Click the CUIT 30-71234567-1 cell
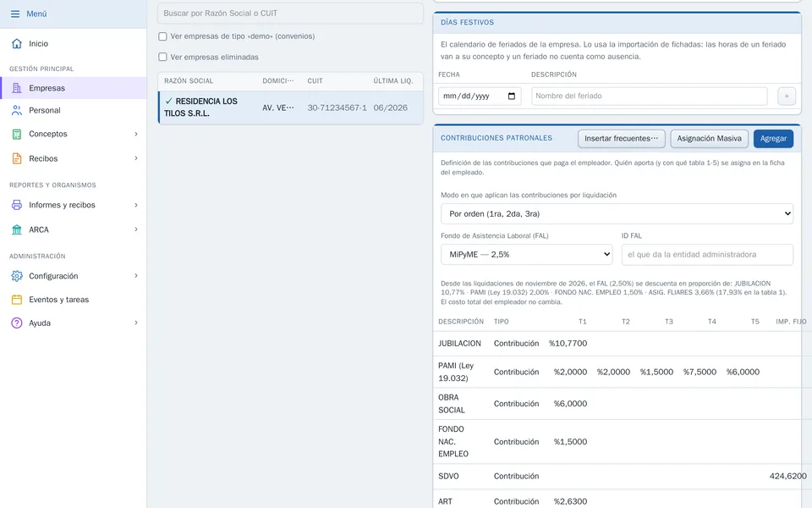Image resolution: width=812 pixels, height=508 pixels. (337, 108)
